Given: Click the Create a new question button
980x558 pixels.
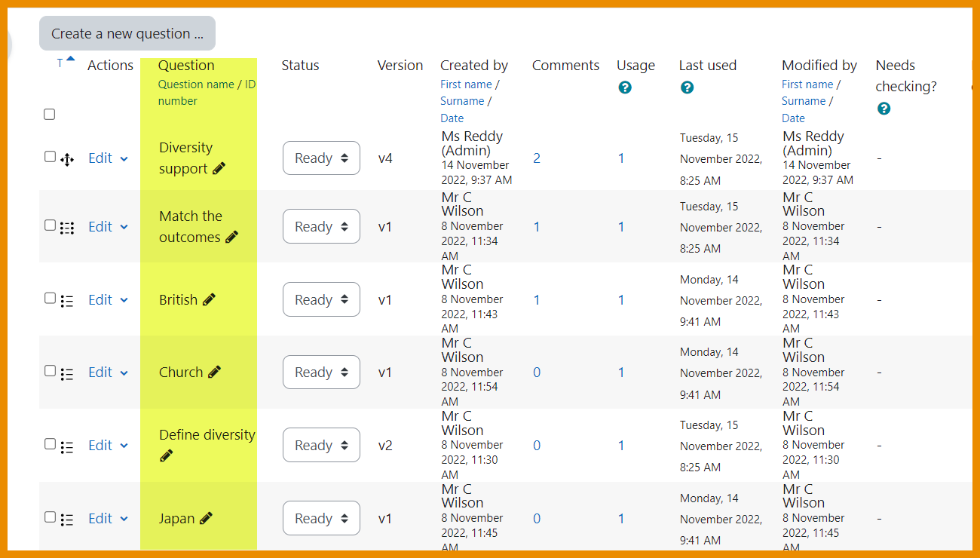Looking at the screenshot, I should [127, 34].
